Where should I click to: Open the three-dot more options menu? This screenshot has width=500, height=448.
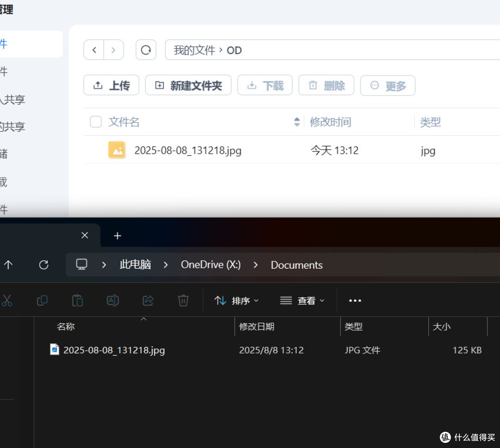click(355, 301)
